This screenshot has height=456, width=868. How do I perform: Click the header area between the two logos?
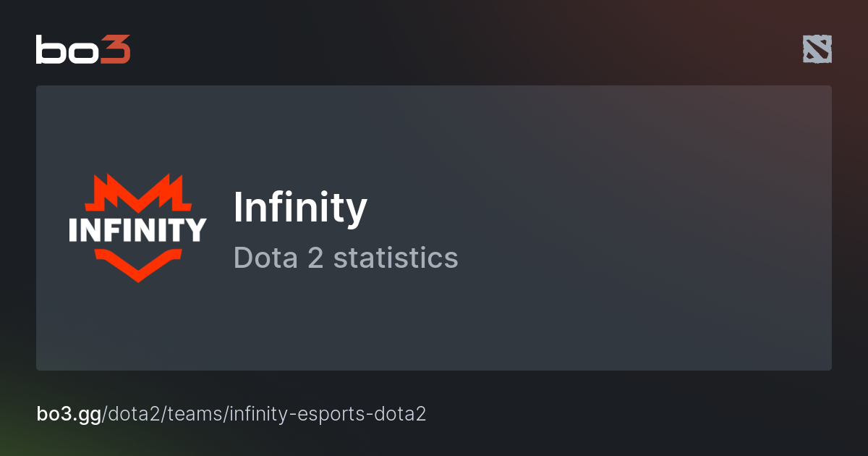pos(463,49)
